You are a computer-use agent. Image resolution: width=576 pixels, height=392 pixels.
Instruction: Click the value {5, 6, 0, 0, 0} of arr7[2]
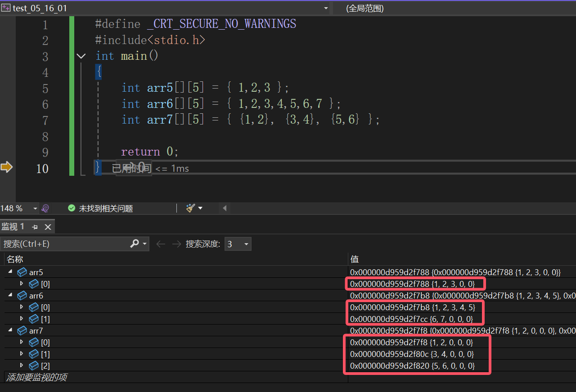click(453, 365)
